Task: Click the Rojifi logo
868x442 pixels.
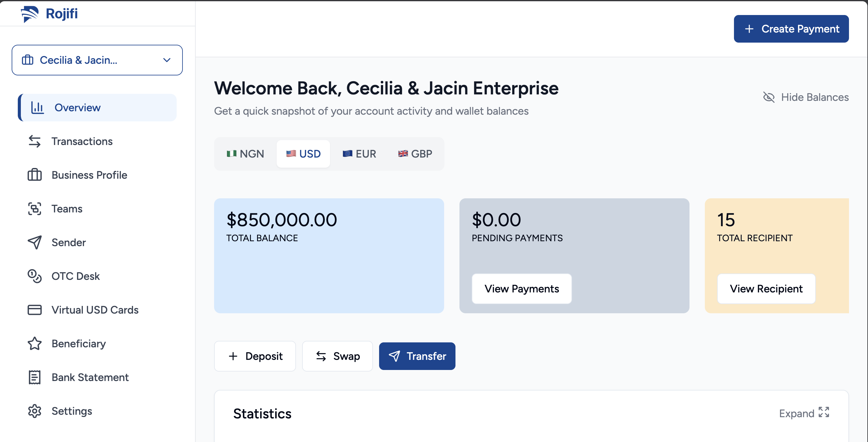Action: point(49,13)
